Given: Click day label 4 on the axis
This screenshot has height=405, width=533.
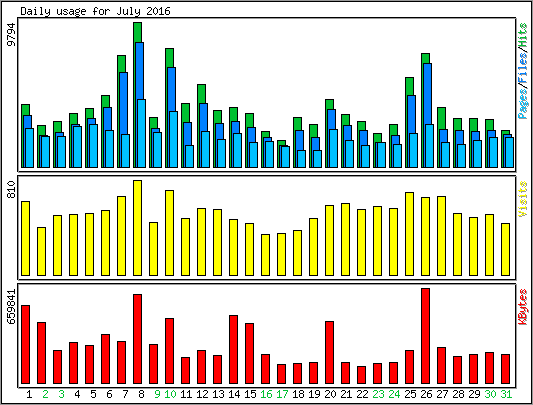Looking at the screenshot, I should point(77,394).
